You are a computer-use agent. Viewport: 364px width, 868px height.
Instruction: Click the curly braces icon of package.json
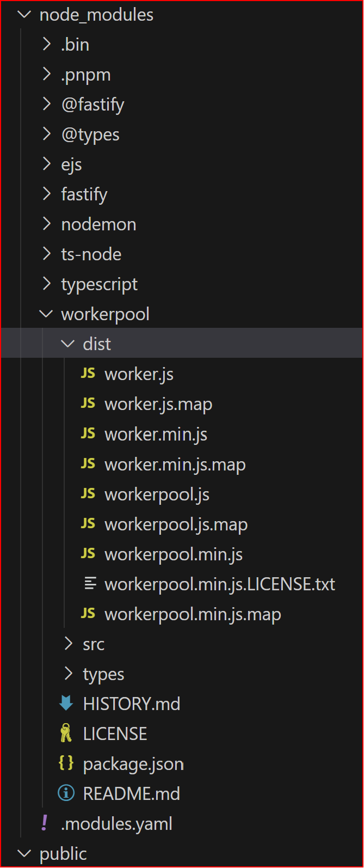(66, 763)
